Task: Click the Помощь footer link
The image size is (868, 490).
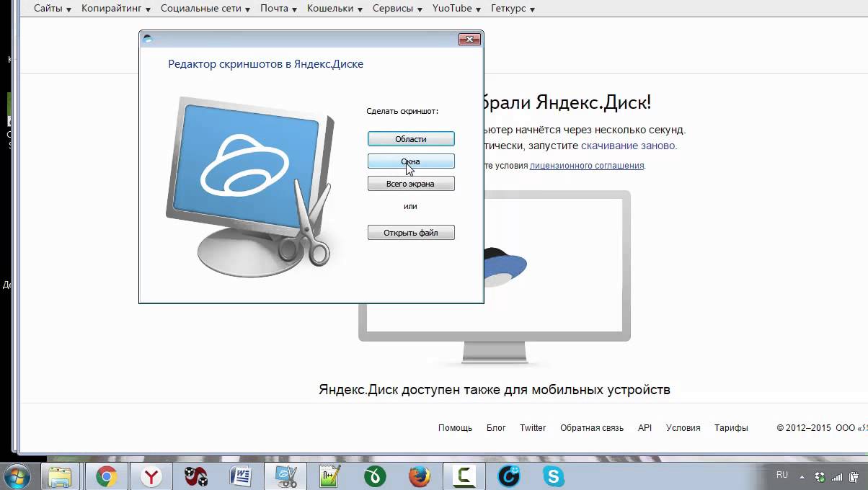Action: pyautogui.click(x=455, y=428)
